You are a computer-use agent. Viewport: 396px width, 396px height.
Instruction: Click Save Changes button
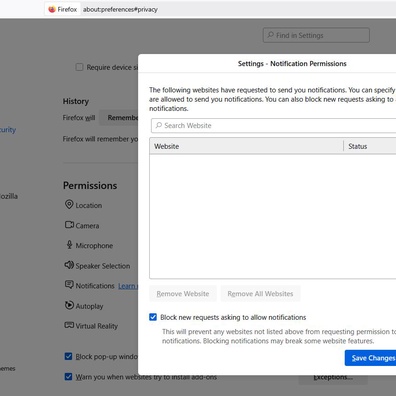point(371,358)
